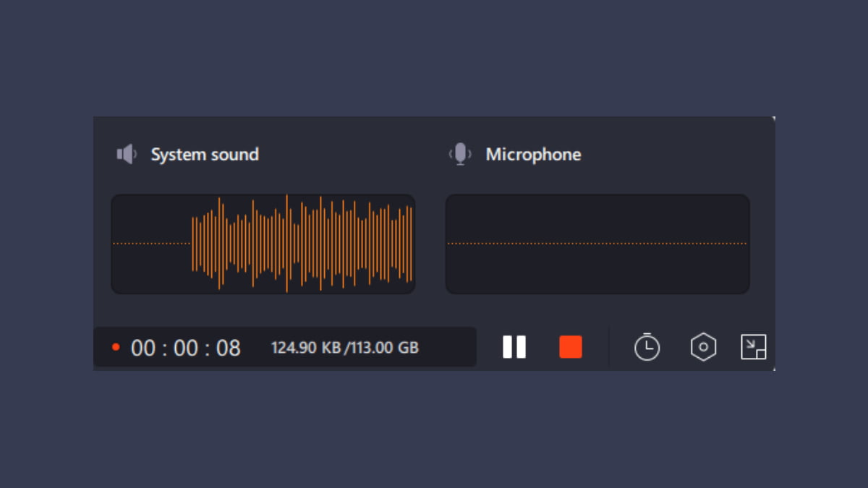The height and width of the screenshot is (488, 868).
Task: Select the flat microphone level display
Action: point(597,244)
